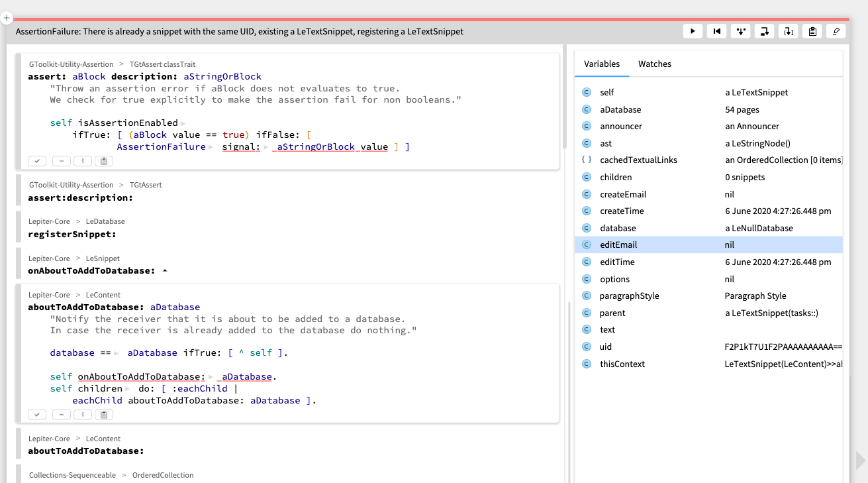Image resolution: width=868 pixels, height=483 pixels.
Task: Click the class icon beside thisContext
Action: click(x=586, y=364)
